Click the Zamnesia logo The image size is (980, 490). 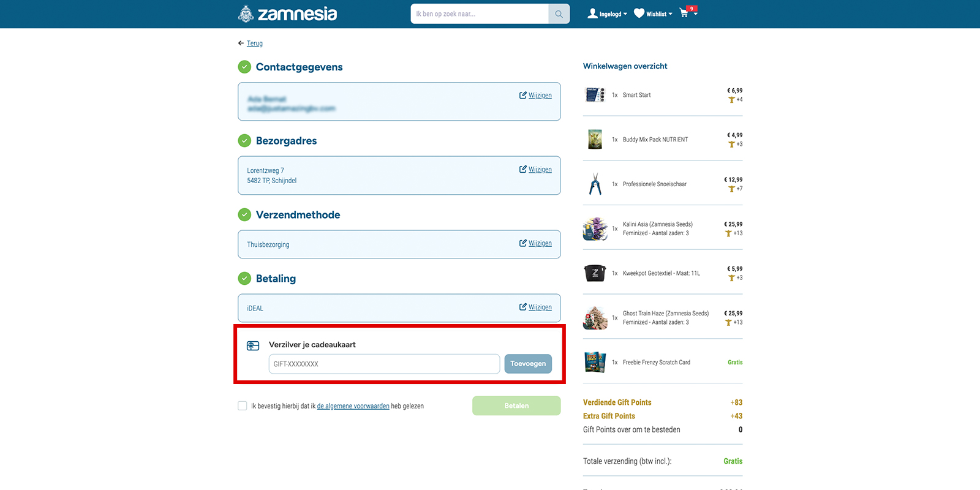[x=287, y=13]
